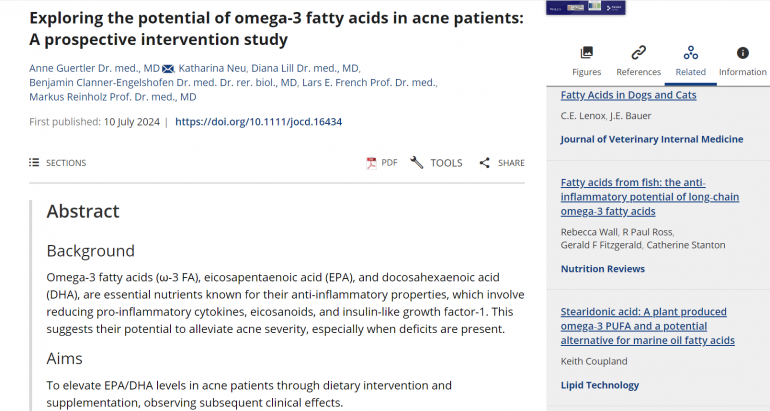770x411 pixels.
Task: Switch to the Information tab
Action: (x=742, y=72)
